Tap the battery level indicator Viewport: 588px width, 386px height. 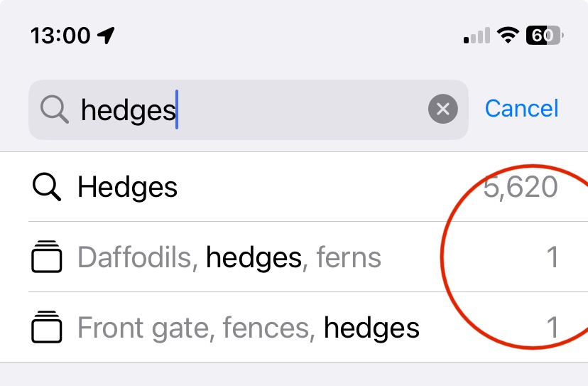pos(545,35)
